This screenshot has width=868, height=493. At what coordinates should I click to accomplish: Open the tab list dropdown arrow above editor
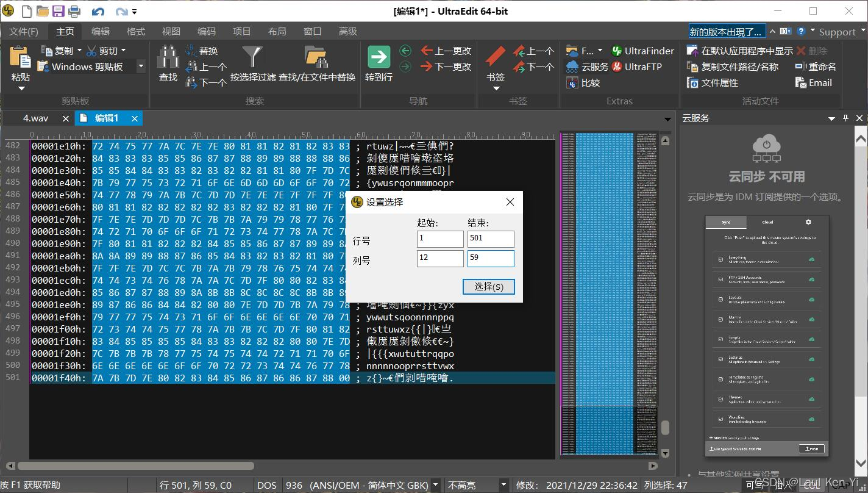pyautogui.click(x=667, y=119)
